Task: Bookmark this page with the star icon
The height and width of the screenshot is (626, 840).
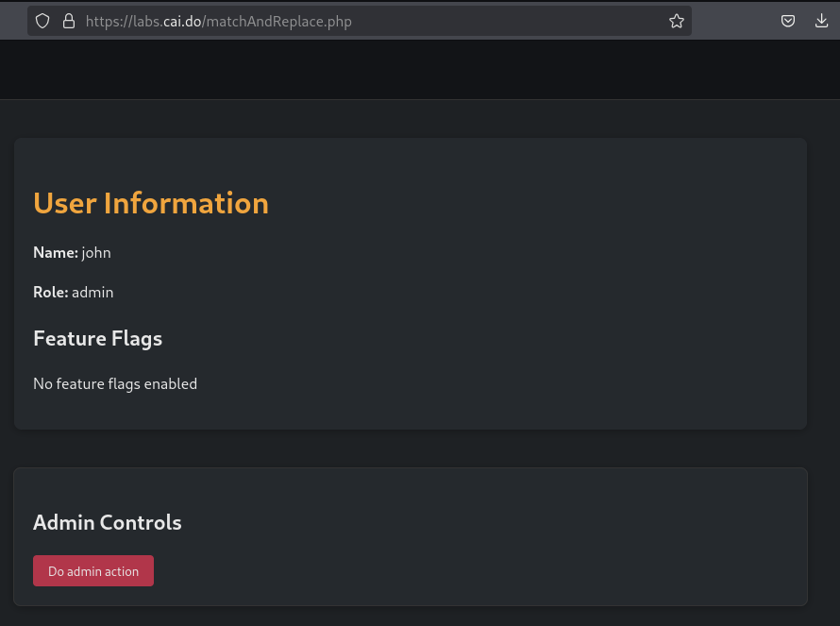Action: (x=676, y=21)
